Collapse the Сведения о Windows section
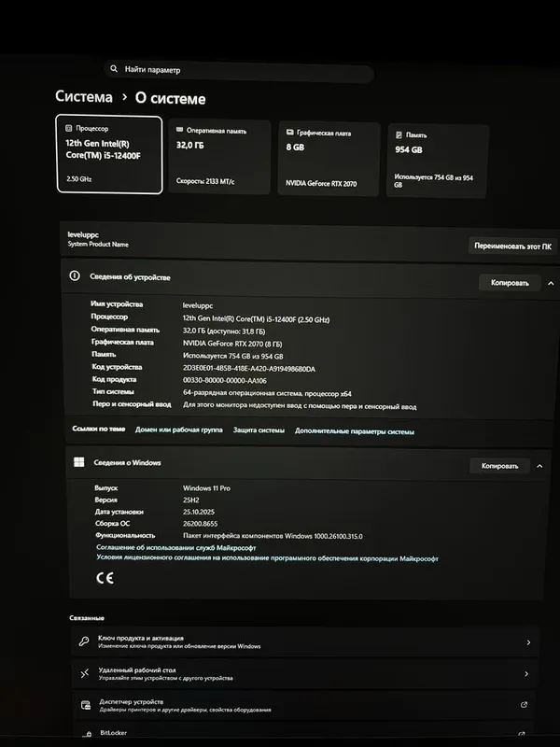560x747 pixels. [539, 466]
